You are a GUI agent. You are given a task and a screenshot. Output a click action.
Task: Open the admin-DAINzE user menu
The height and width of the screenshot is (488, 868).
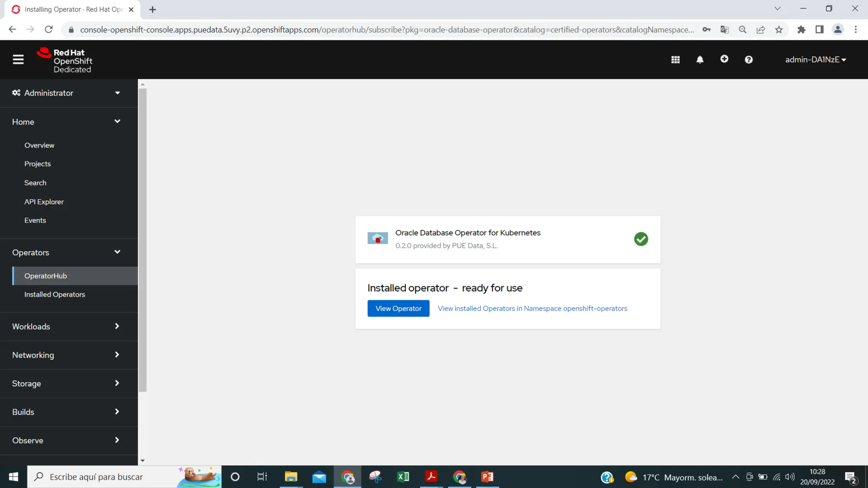tap(815, 60)
